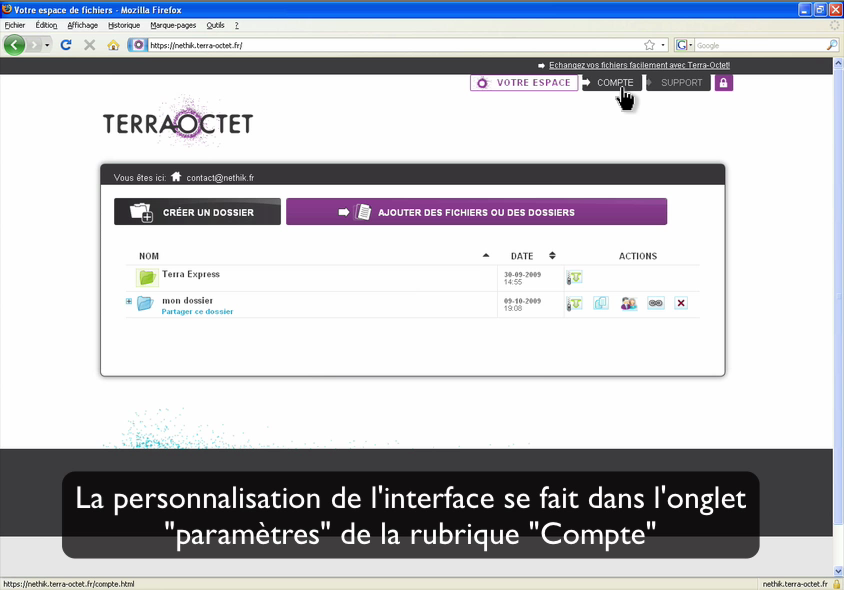This screenshot has height=590, width=844.
Task: Click the DATE column header
Action: click(x=522, y=256)
